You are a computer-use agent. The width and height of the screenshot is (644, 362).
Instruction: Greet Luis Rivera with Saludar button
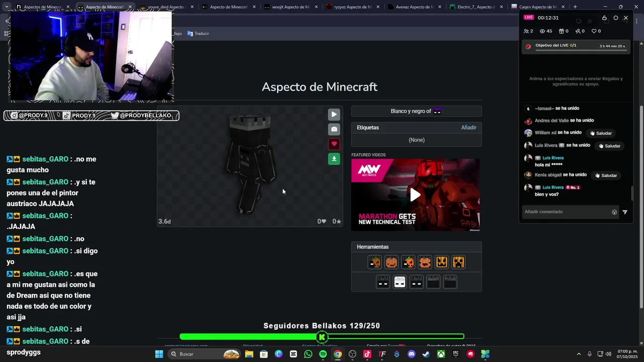(609, 146)
